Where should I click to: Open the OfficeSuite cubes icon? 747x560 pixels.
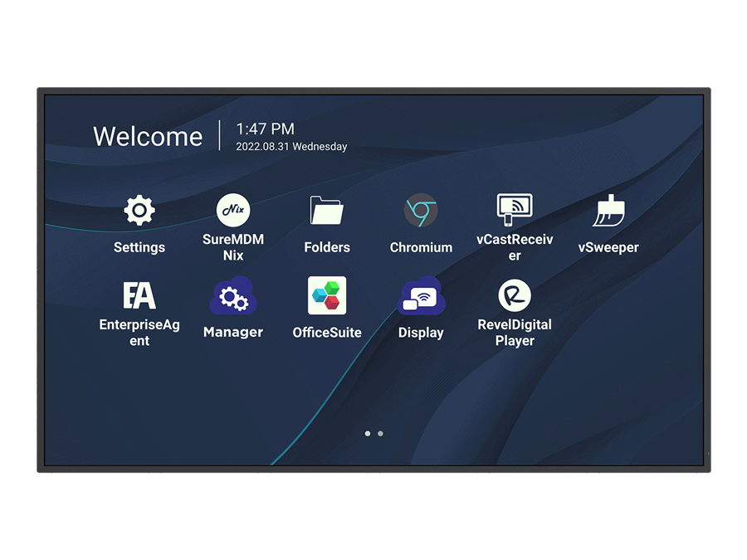point(327,296)
